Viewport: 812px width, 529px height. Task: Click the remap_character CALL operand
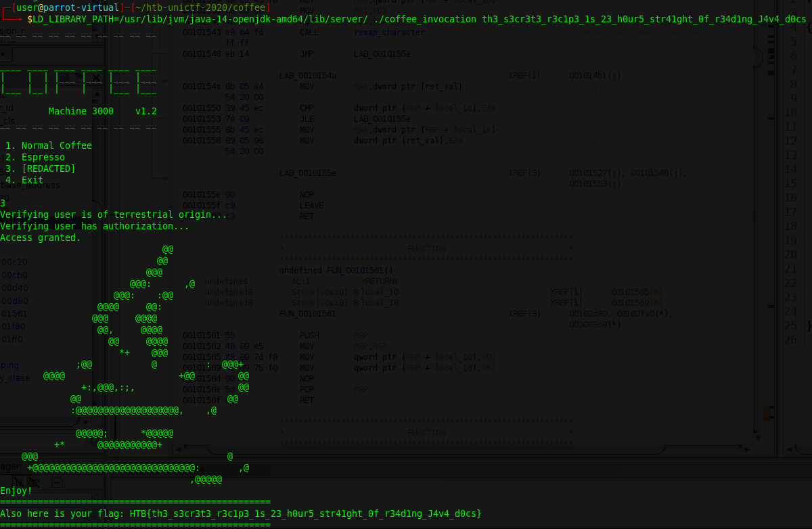[389, 32]
